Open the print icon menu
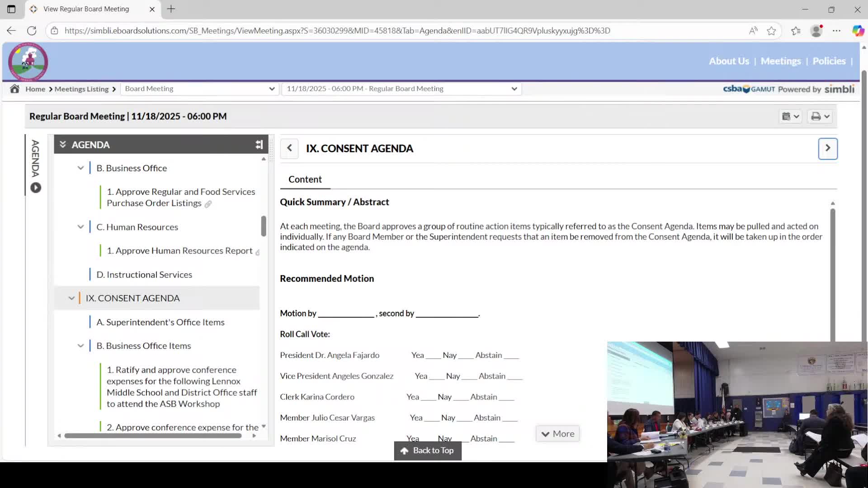The width and height of the screenshot is (868, 488). (820, 117)
